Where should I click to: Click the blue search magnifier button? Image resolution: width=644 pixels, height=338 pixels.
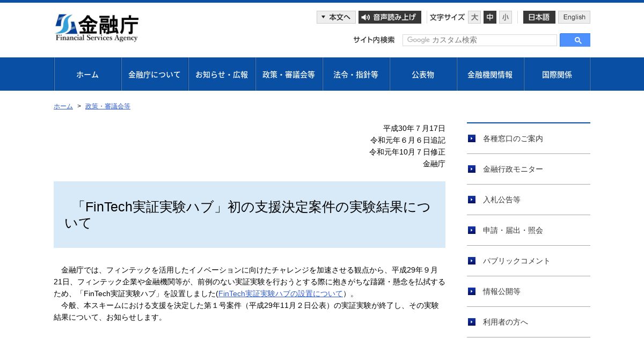click(575, 40)
